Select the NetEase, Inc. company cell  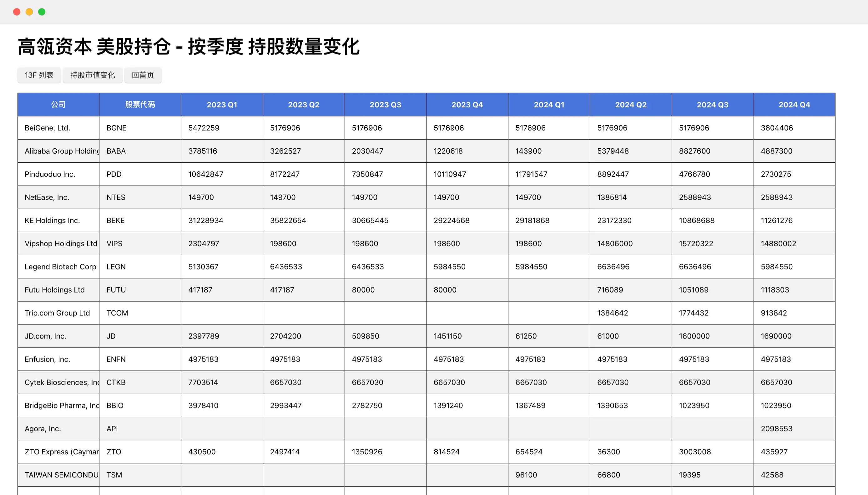point(58,197)
